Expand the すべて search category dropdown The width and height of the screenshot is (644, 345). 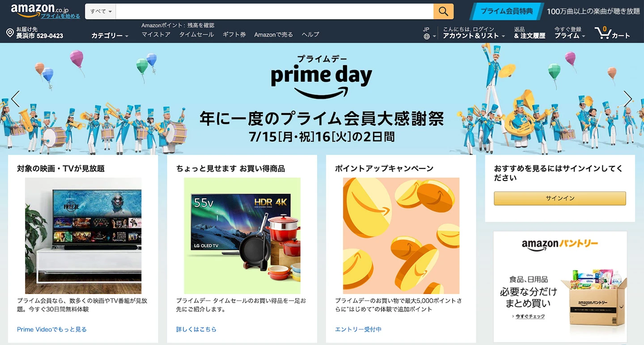pyautogui.click(x=101, y=11)
